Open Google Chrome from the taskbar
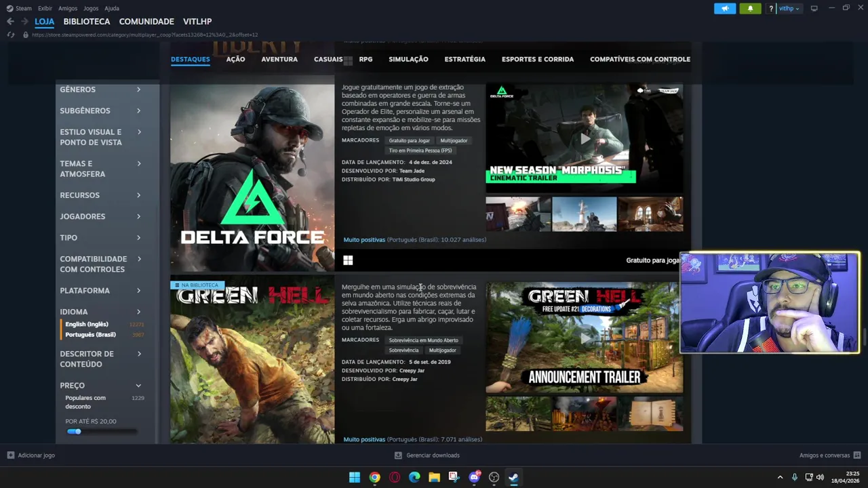The height and width of the screenshot is (488, 868). pos(374,477)
